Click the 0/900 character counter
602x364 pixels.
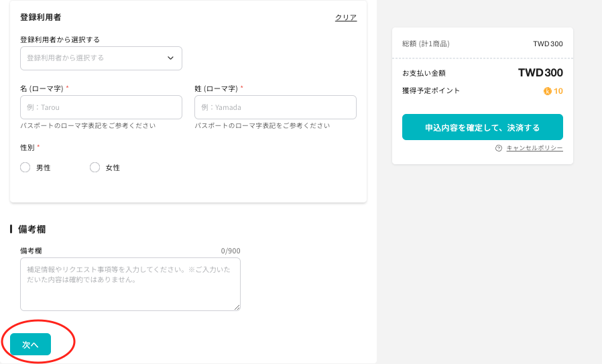tap(231, 251)
